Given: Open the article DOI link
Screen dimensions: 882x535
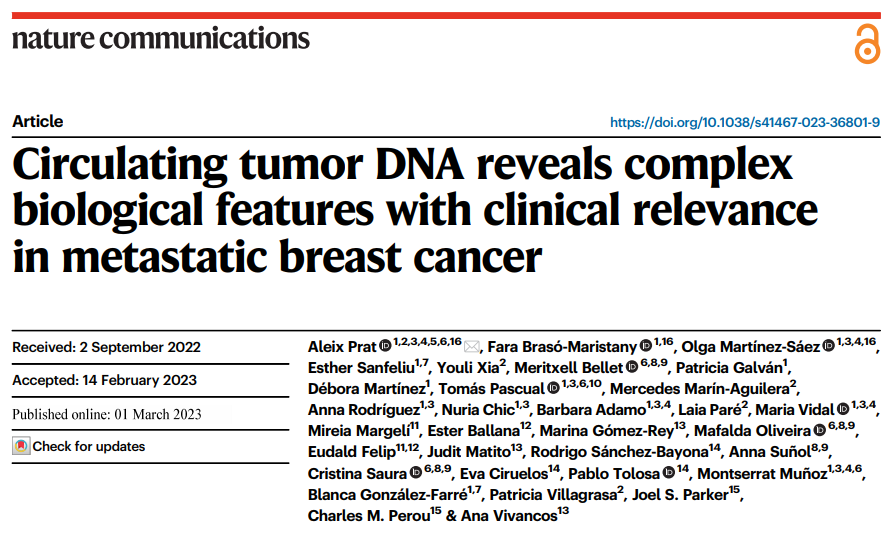Looking at the screenshot, I should (x=745, y=122).
